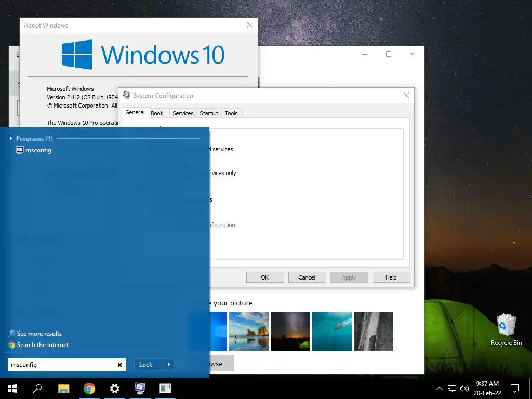Open the msconfig program result
Image resolution: width=532 pixels, height=399 pixels.
[34, 150]
